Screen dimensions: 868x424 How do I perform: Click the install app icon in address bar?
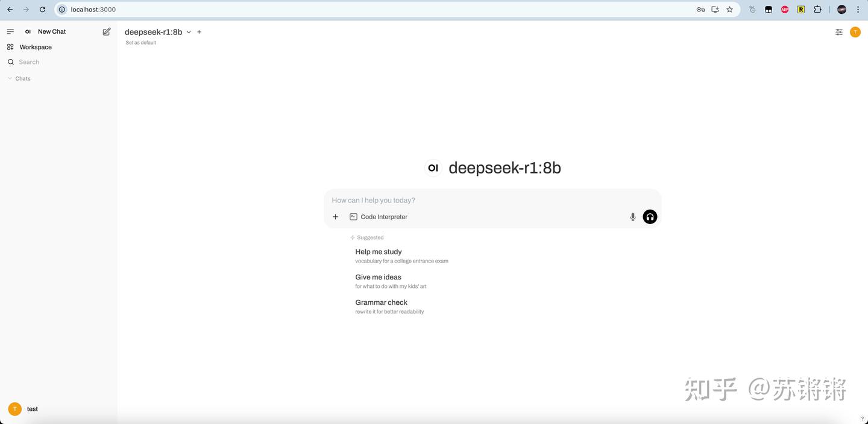click(x=715, y=10)
